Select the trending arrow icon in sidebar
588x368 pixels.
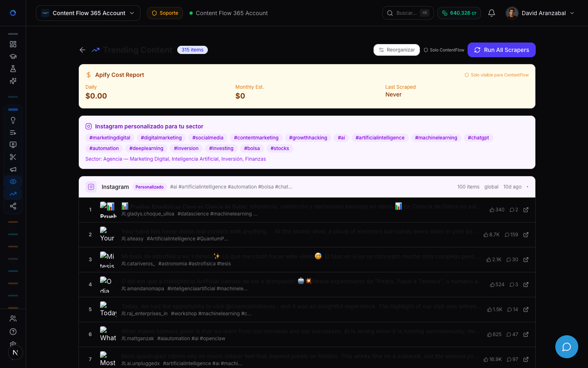point(13,194)
